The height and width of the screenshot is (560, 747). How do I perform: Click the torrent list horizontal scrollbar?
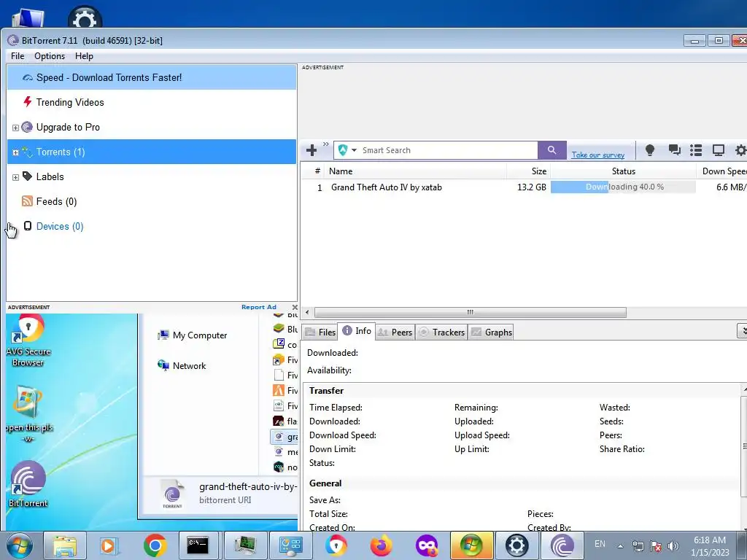coord(471,312)
